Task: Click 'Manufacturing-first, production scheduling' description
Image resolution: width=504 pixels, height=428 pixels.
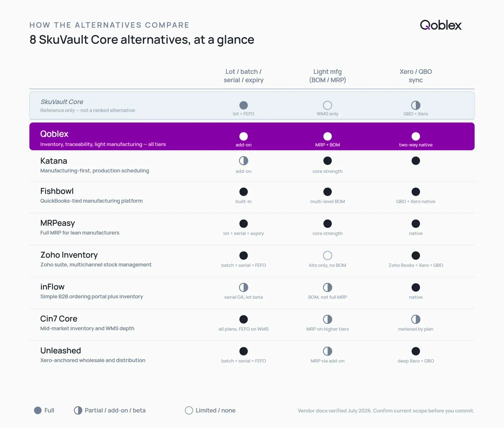Action: coord(94,171)
